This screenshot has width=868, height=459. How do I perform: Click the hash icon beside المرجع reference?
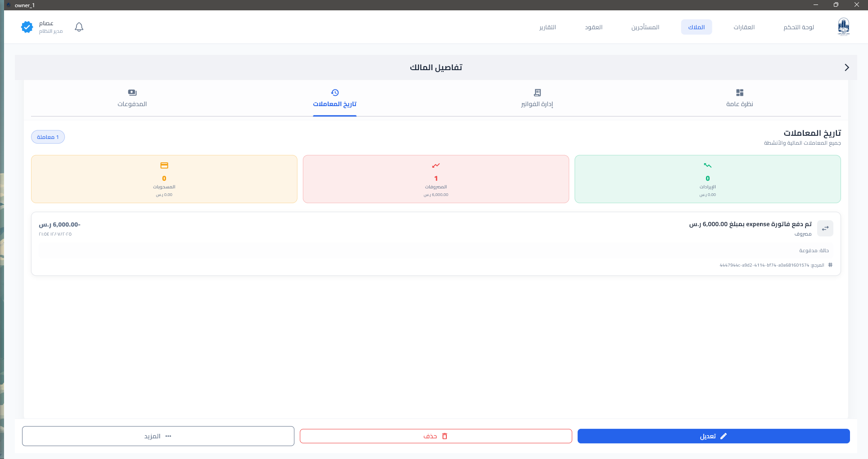point(830,265)
